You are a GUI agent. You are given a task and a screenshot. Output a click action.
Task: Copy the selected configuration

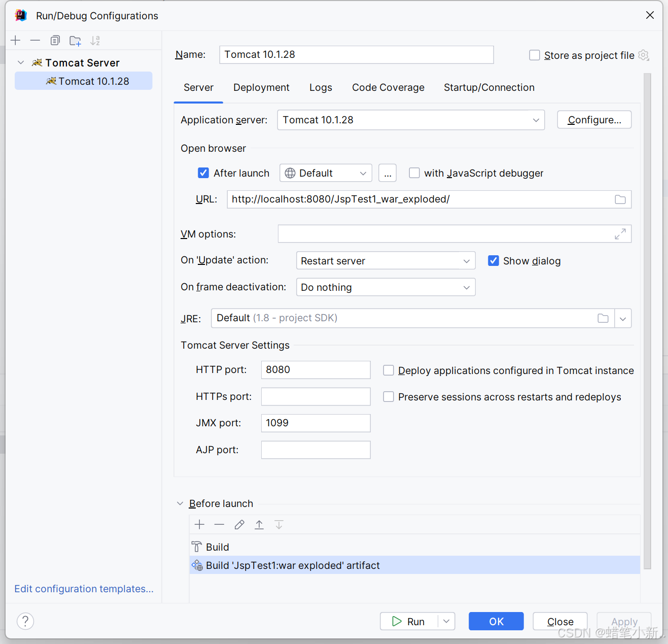coord(55,41)
